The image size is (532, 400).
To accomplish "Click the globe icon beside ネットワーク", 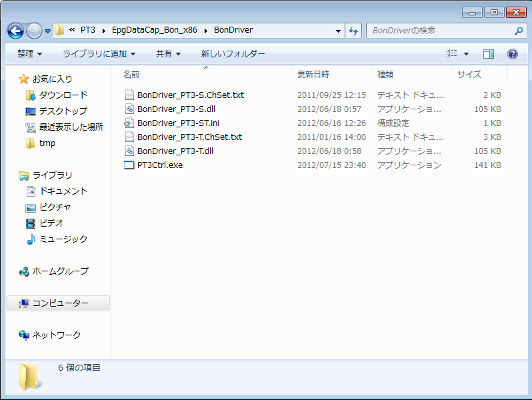I will [x=24, y=335].
